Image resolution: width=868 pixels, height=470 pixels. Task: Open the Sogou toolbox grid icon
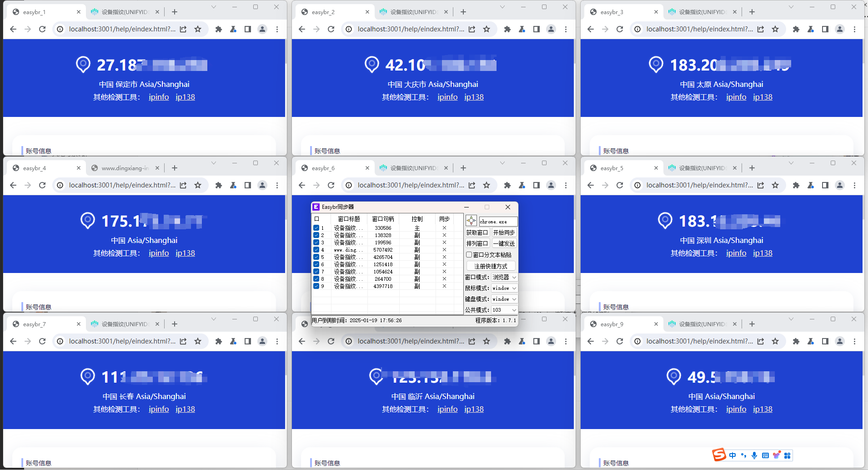click(x=788, y=455)
